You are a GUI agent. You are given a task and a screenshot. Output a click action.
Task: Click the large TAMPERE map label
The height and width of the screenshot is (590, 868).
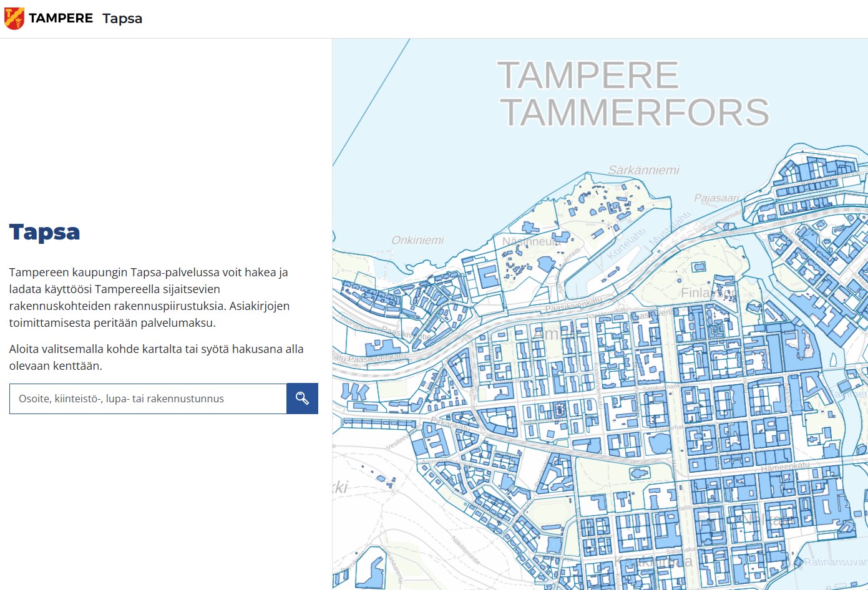coord(588,75)
